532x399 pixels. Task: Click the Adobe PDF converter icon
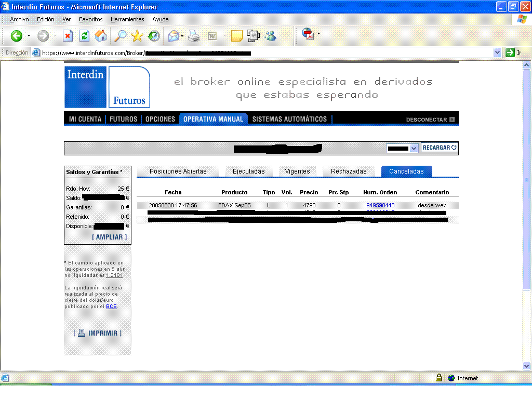point(308,34)
